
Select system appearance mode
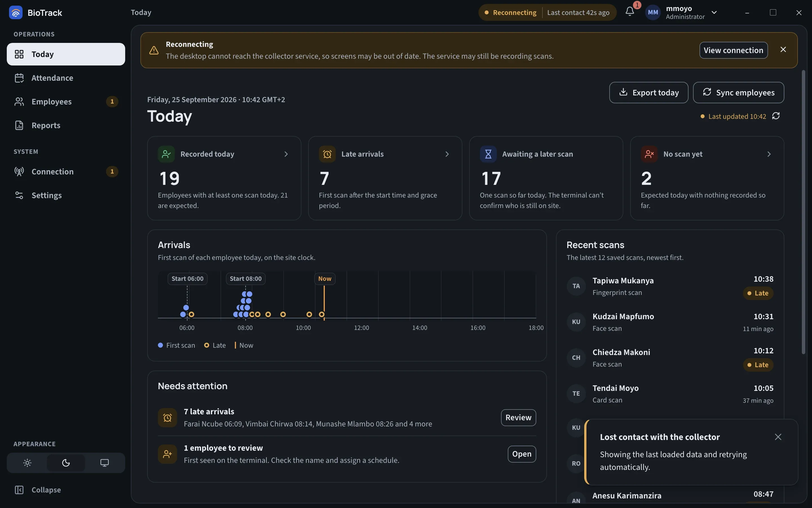[104, 463]
